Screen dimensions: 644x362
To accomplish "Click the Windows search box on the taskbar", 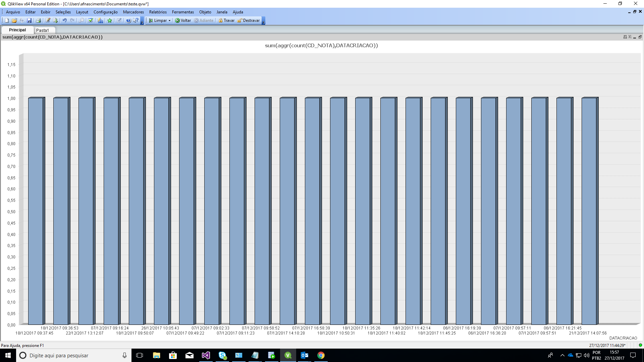I will [74, 355].
